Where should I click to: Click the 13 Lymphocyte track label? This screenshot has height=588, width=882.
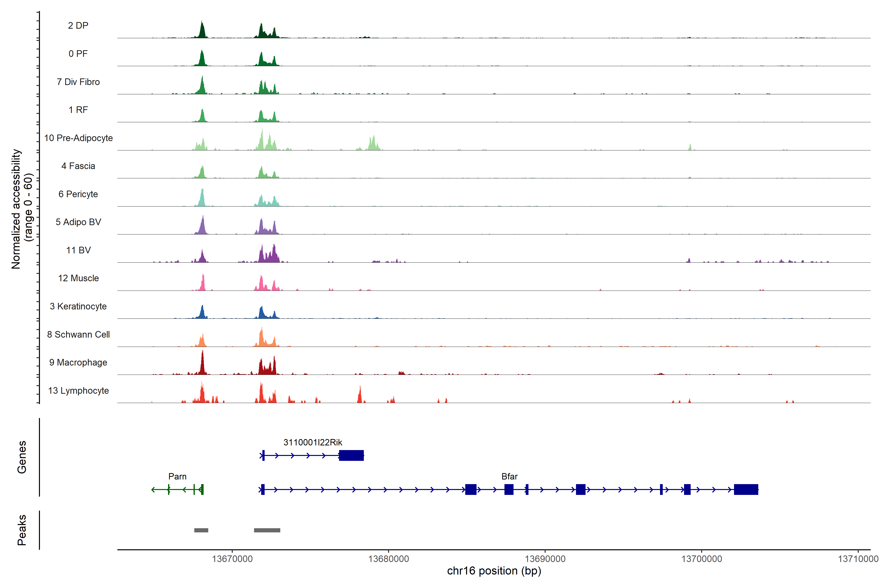point(78,391)
